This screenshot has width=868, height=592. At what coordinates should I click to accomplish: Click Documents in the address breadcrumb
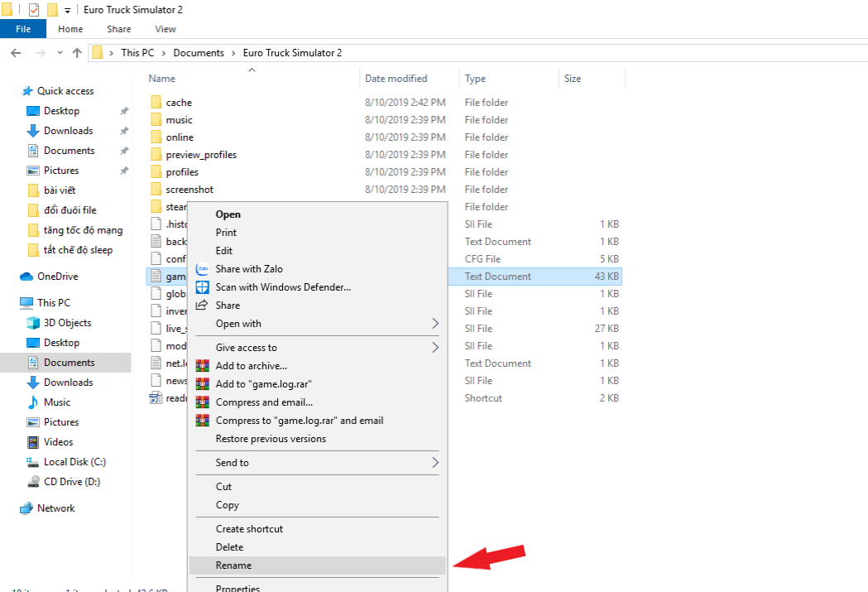pyautogui.click(x=199, y=53)
